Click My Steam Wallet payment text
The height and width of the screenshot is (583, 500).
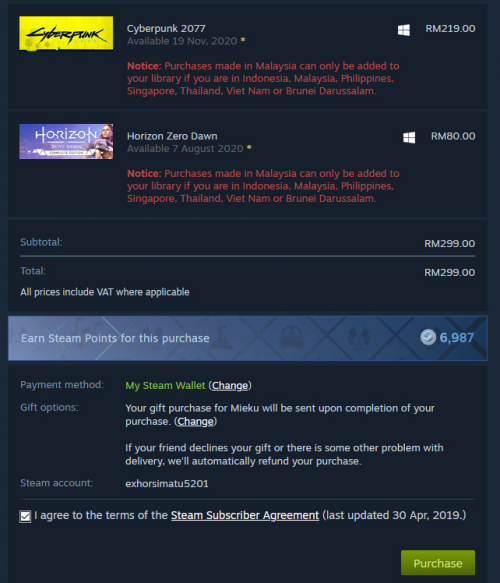tap(165, 386)
